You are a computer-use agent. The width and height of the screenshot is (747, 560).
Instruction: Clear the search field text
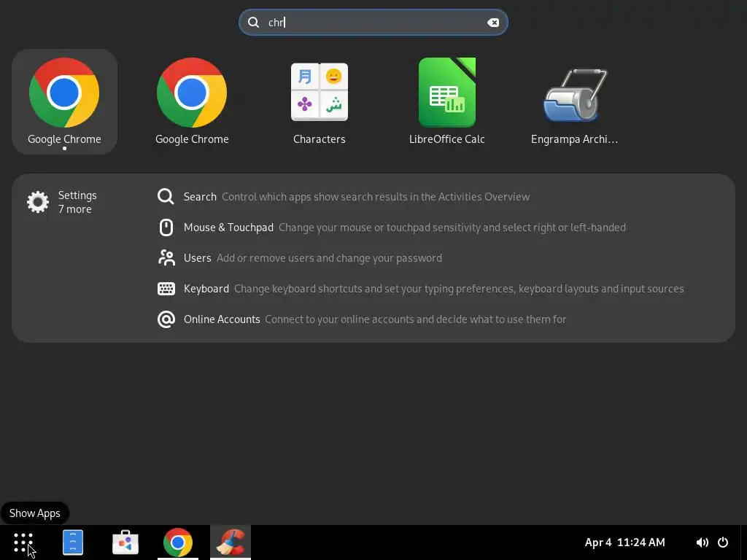pyautogui.click(x=493, y=23)
